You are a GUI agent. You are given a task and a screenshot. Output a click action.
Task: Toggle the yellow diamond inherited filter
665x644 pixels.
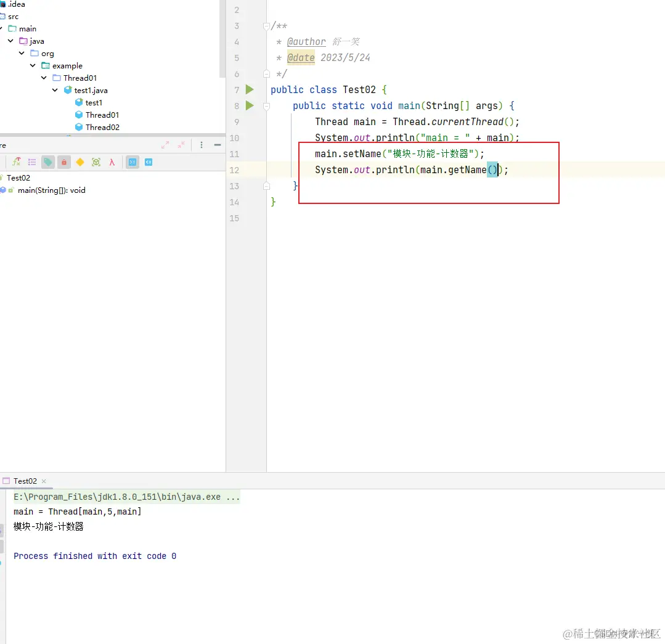tap(80, 162)
